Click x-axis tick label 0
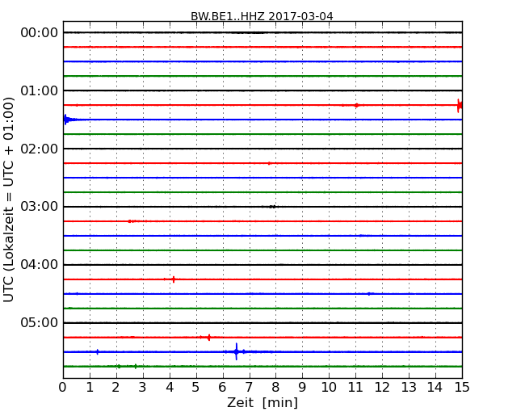Screen dimensions: 525x420 63,388
